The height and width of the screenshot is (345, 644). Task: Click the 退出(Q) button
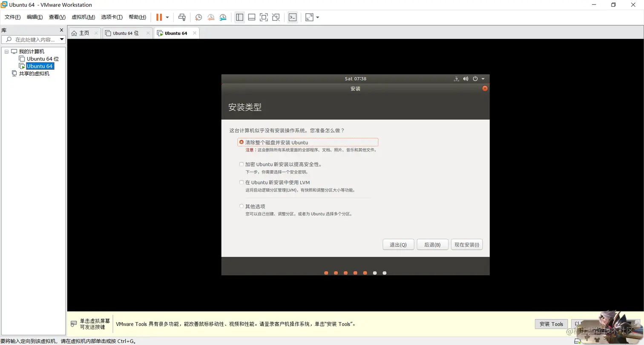coord(398,245)
